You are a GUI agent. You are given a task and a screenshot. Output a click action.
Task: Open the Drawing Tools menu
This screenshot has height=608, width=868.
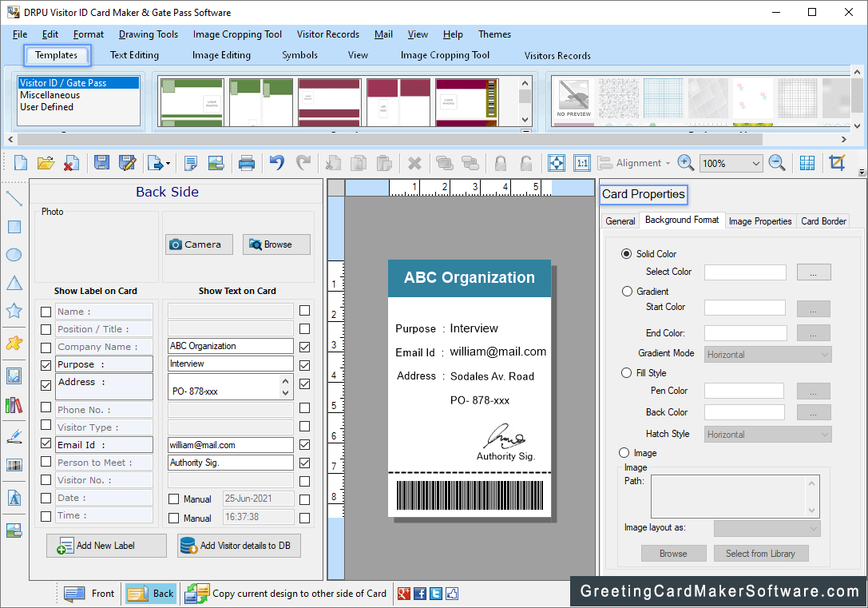pyautogui.click(x=149, y=34)
